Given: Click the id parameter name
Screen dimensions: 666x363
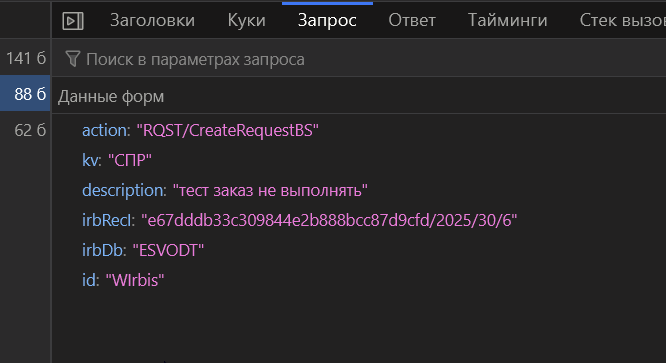Looking at the screenshot, I should (x=90, y=280).
